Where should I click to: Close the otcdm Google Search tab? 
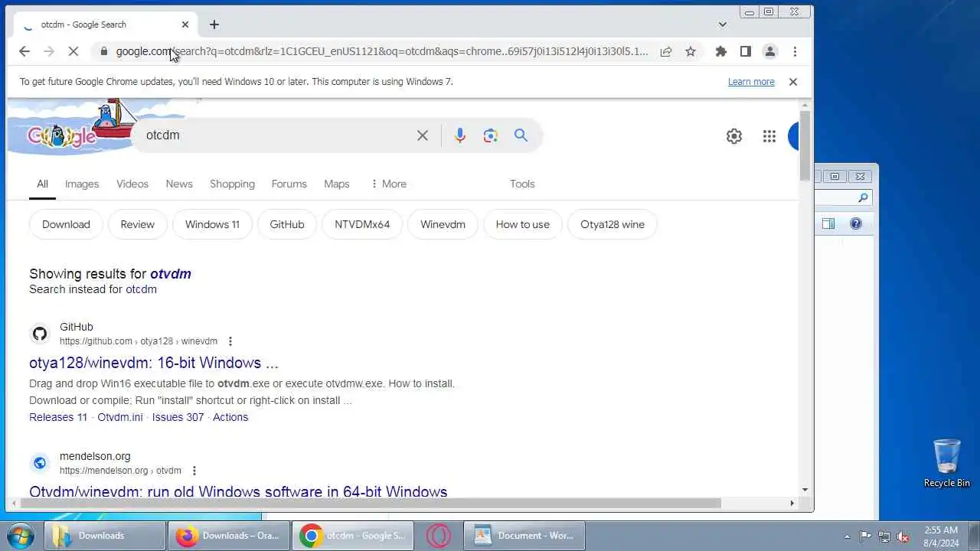185,24
